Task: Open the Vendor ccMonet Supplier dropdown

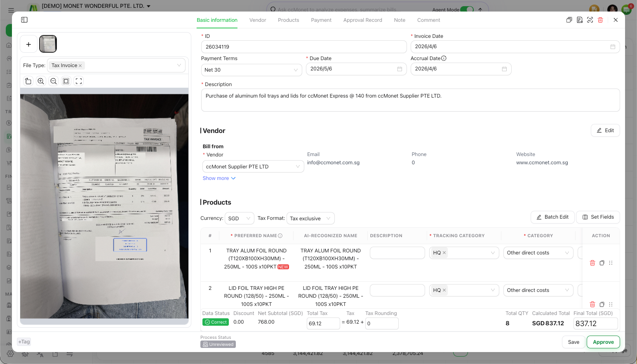Action: click(253, 166)
